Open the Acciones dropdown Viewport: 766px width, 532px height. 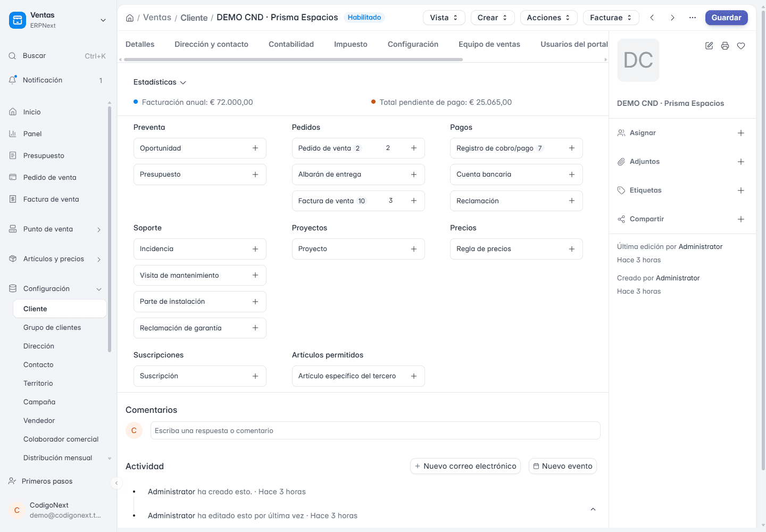548,18
